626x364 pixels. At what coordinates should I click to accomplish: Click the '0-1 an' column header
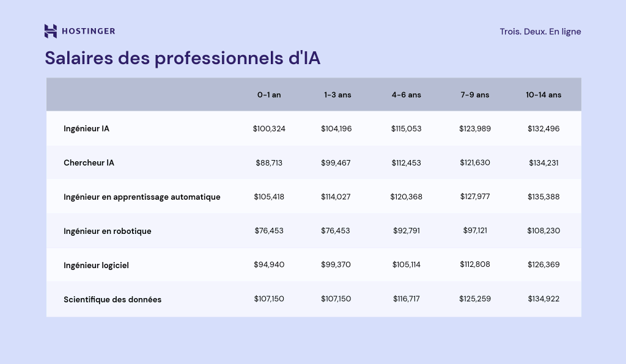tap(269, 95)
